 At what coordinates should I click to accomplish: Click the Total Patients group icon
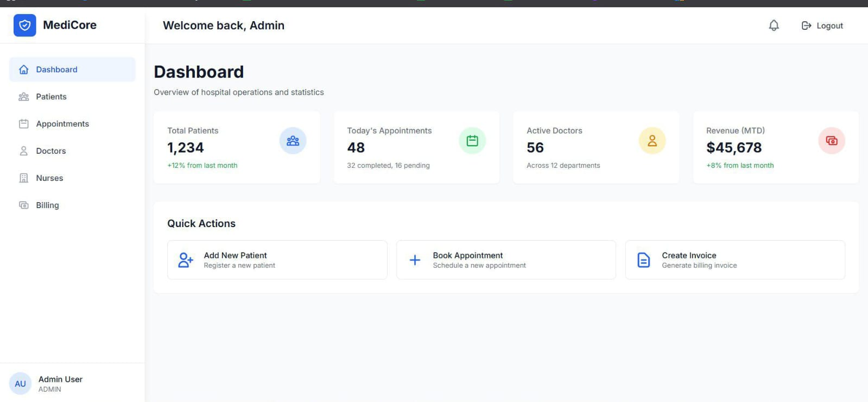click(x=293, y=141)
